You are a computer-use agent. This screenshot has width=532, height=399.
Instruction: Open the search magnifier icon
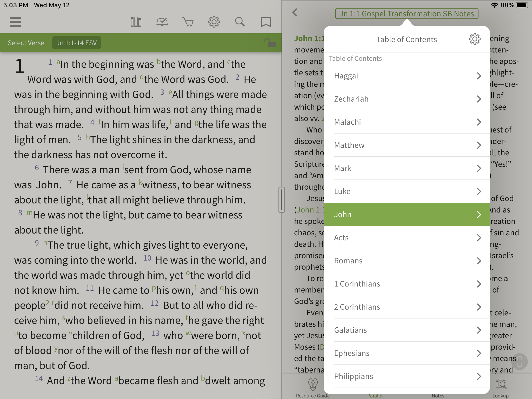pyautogui.click(x=240, y=22)
